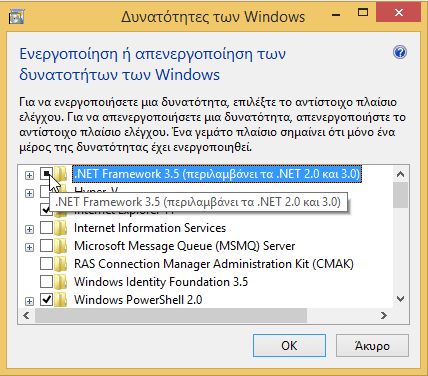This screenshot has height=376, width=428.
Task: Check the Microsoft Message Queue (MSMQ) Server box
Action: pyautogui.click(x=46, y=246)
